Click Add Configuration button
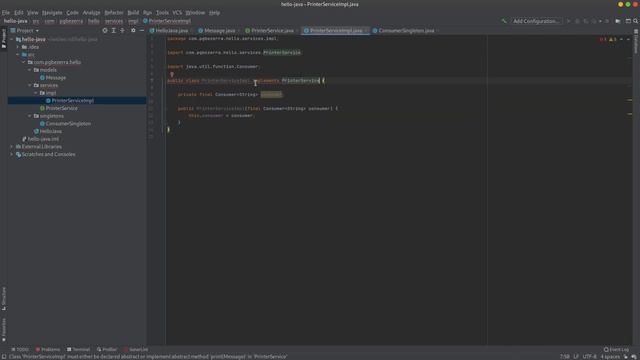Image resolution: width=640 pixels, height=360 pixels. 536,21
